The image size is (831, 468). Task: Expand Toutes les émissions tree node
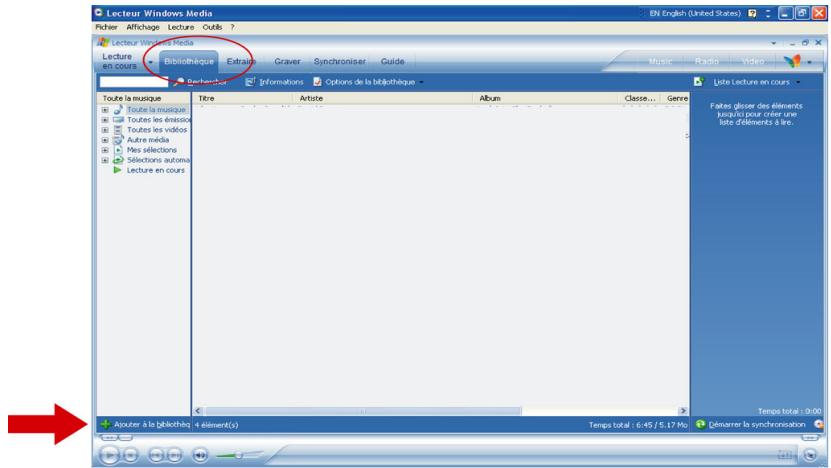point(105,120)
